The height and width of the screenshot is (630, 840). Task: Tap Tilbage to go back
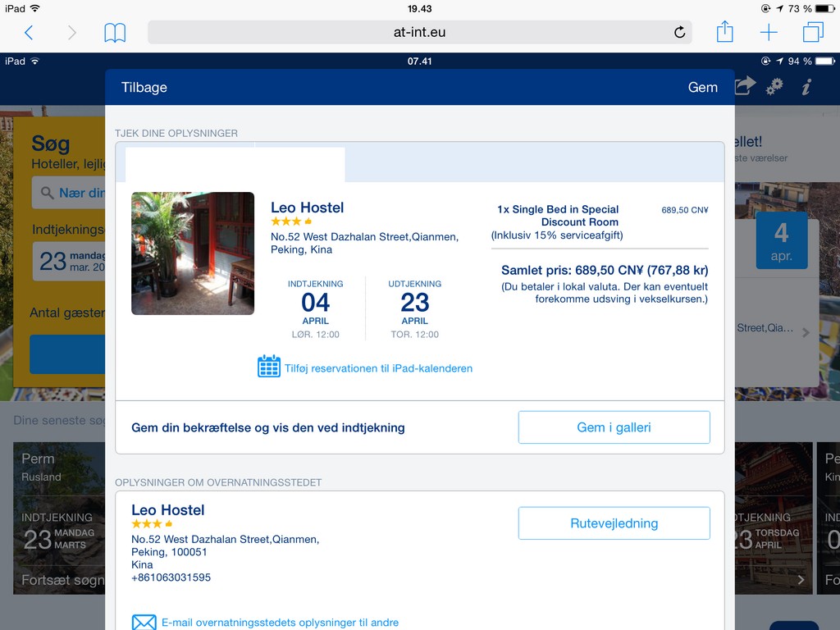pyautogui.click(x=144, y=87)
